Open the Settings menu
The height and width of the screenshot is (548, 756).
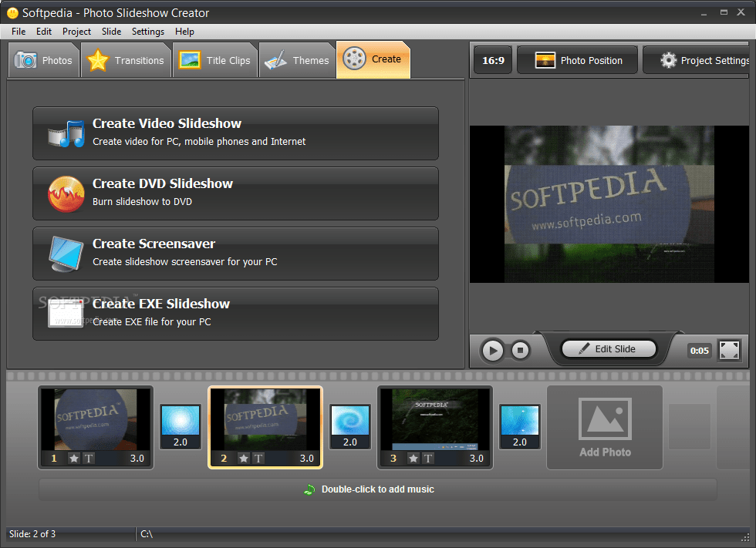click(x=148, y=32)
